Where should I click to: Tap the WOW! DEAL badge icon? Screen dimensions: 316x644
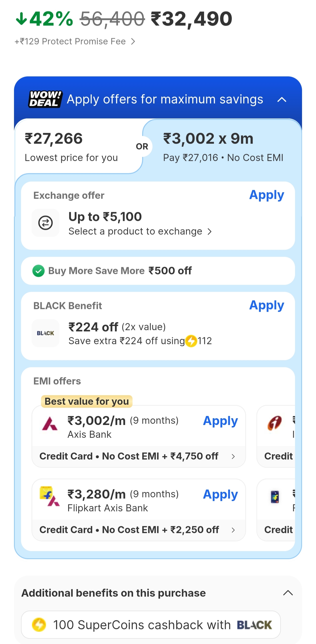pos(45,99)
